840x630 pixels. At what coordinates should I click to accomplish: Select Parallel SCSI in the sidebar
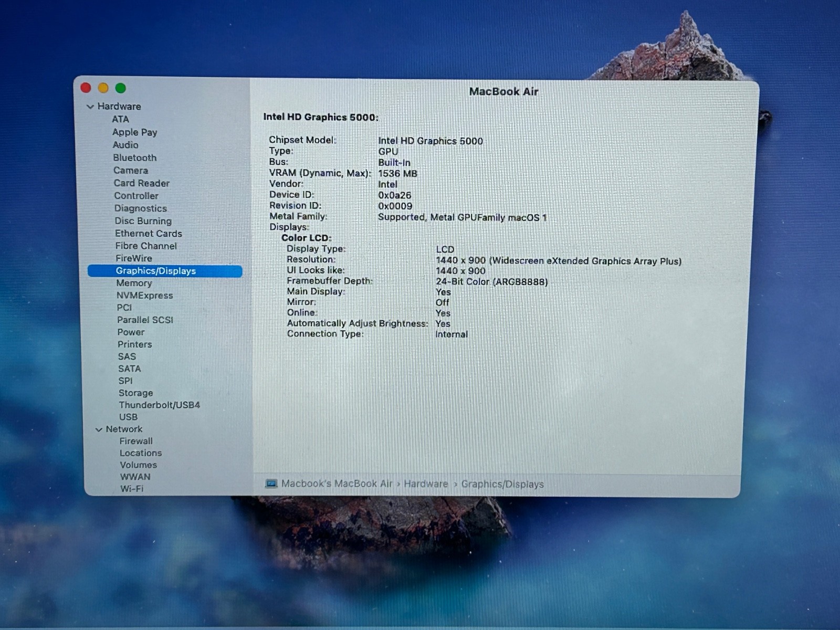[145, 320]
